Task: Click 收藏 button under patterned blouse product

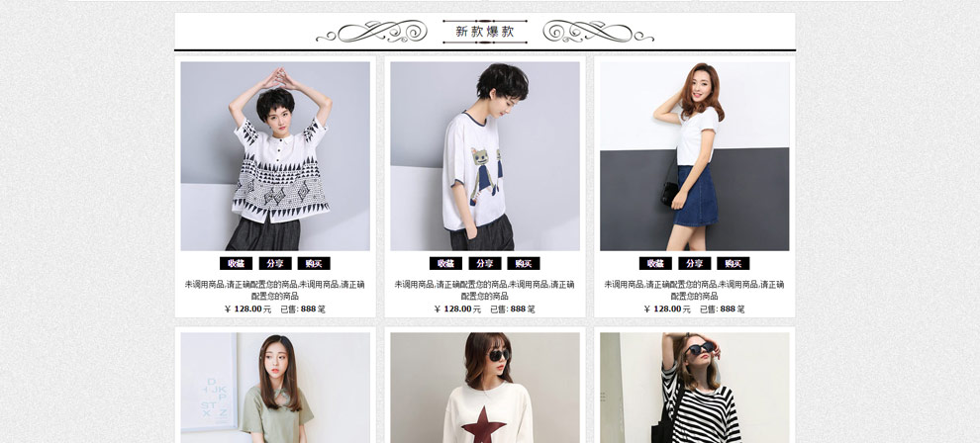Action: coord(236,263)
